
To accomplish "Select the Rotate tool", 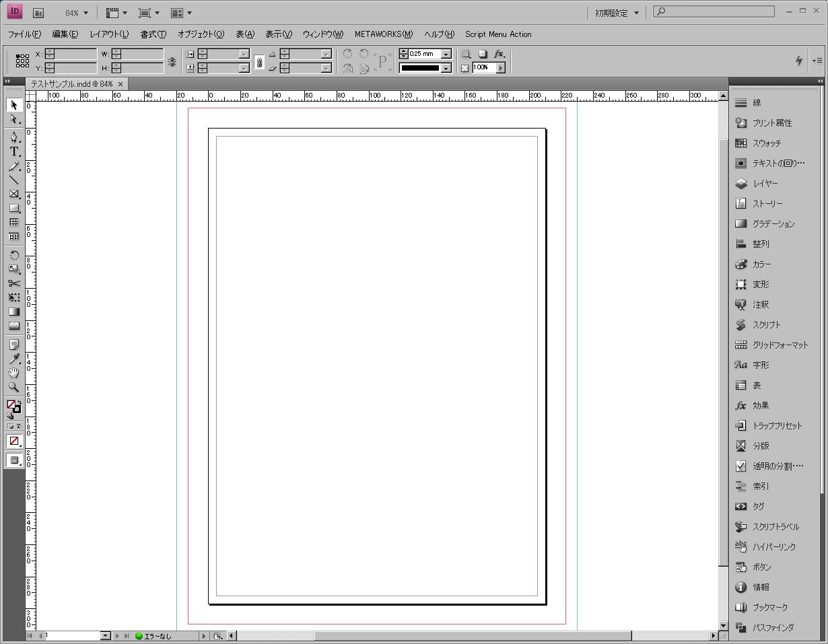I will point(14,255).
